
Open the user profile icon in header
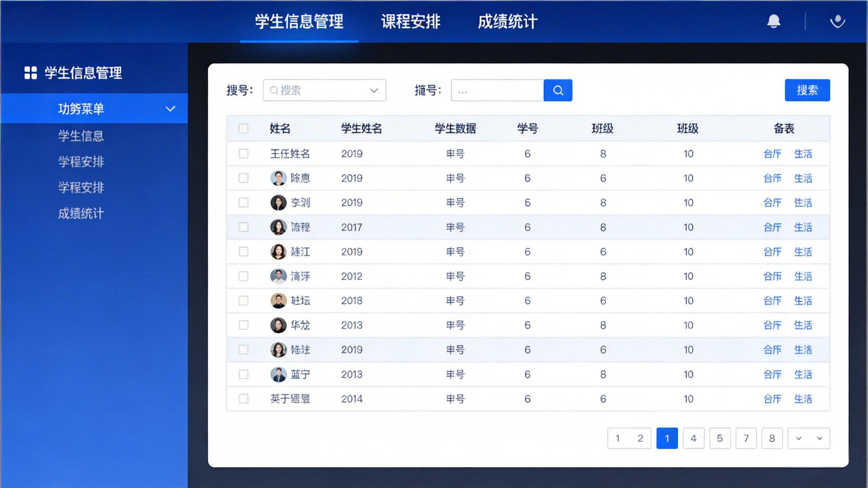click(x=837, y=22)
